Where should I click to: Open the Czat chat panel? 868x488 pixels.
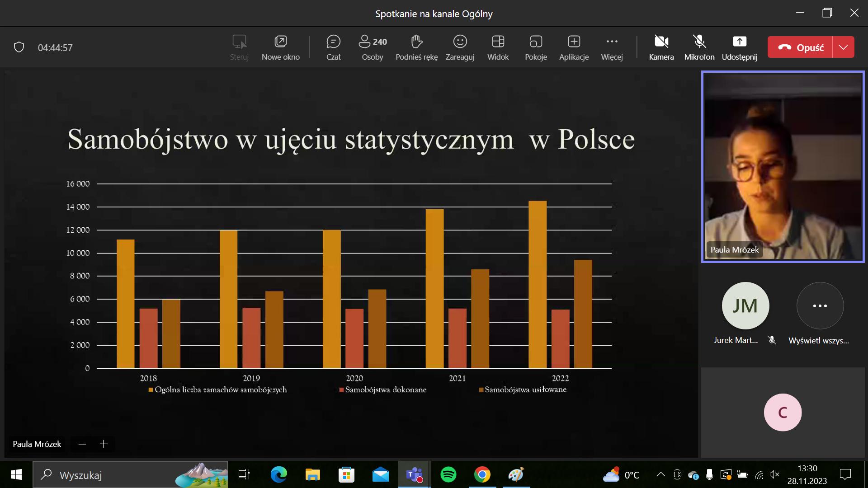pos(333,47)
